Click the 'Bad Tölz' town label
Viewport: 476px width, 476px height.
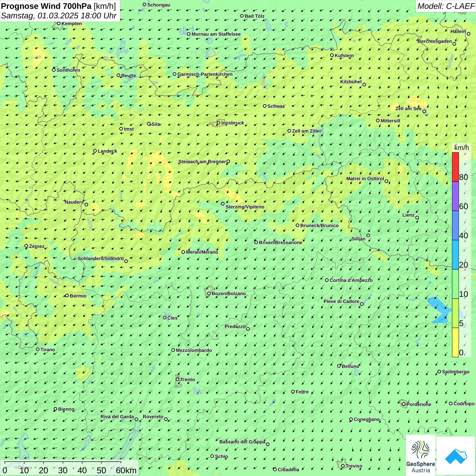click(x=255, y=16)
